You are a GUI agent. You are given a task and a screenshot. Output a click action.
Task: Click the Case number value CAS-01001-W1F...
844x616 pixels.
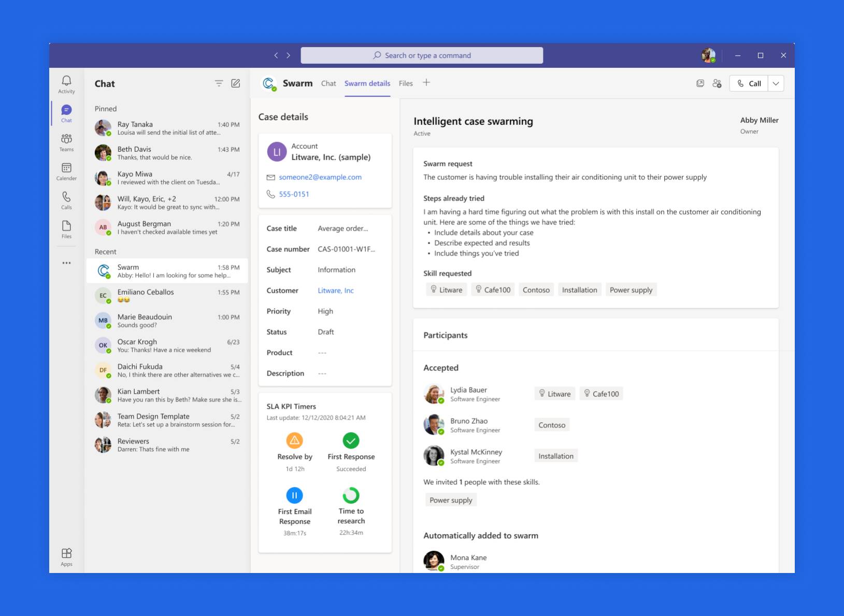[347, 249]
